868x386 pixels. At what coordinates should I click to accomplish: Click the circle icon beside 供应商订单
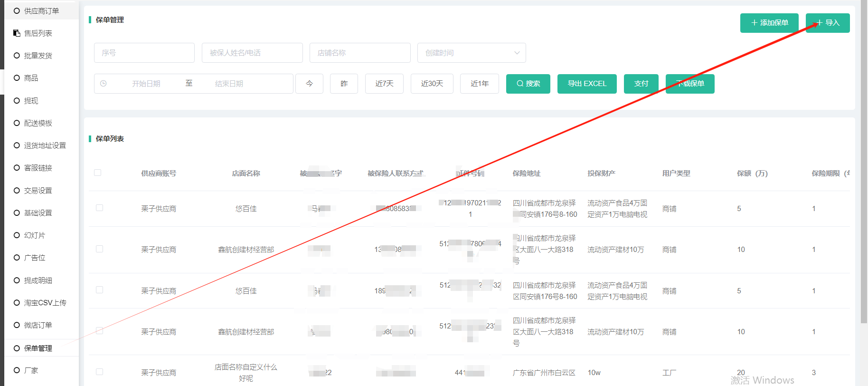tap(17, 11)
